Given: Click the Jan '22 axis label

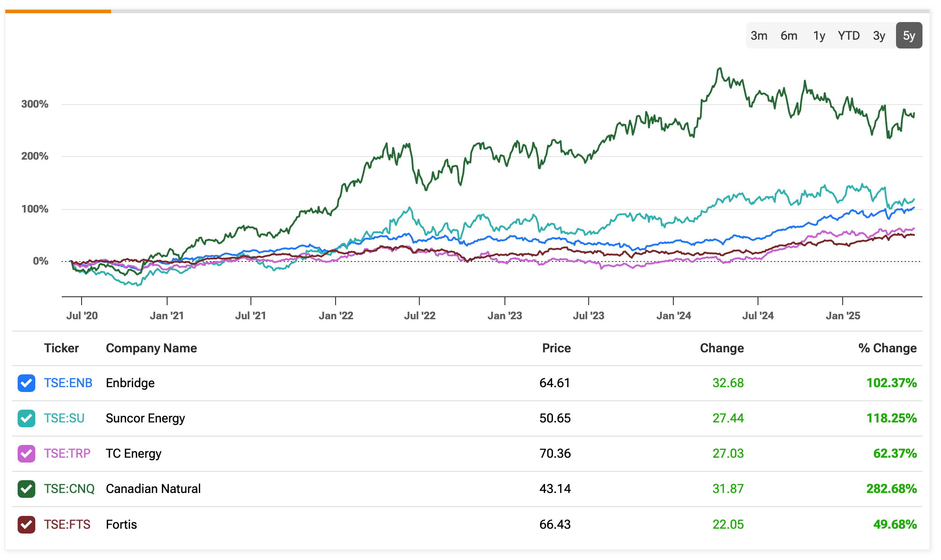Looking at the screenshot, I should [x=336, y=316].
